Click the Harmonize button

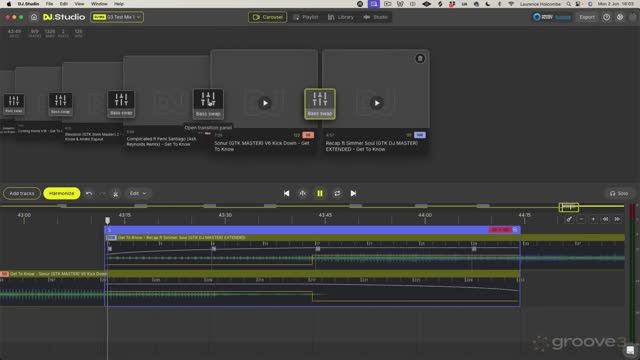click(x=62, y=193)
